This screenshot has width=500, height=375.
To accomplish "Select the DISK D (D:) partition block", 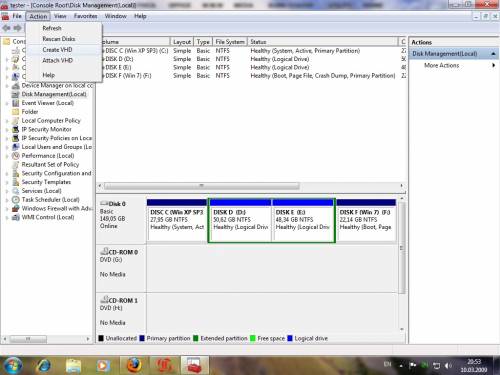I will tap(241, 220).
